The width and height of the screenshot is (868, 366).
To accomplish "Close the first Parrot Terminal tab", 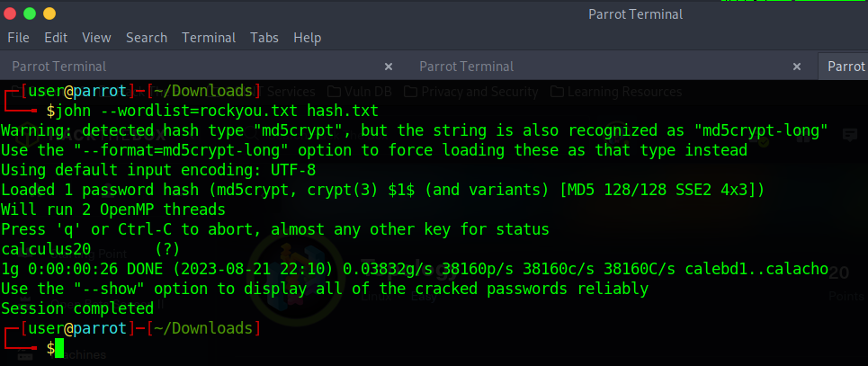I will click(389, 67).
